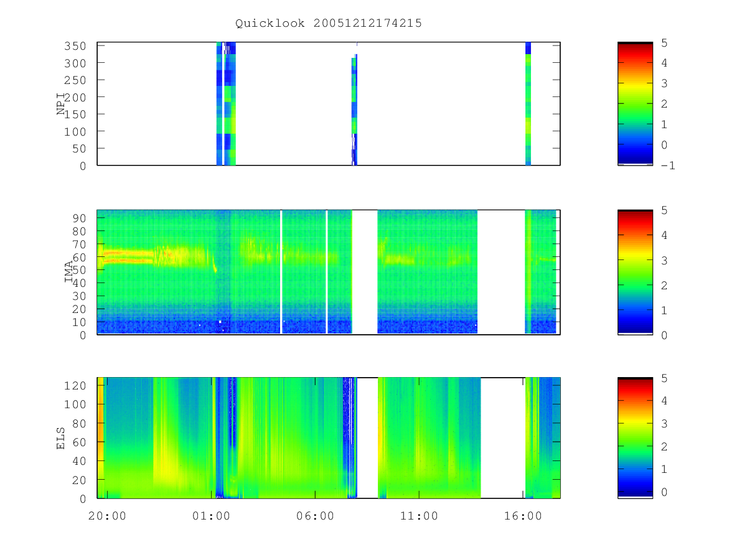This screenshot has height=560, width=747.
Task: Click the IMA panel colorbar
Action: pos(635,273)
